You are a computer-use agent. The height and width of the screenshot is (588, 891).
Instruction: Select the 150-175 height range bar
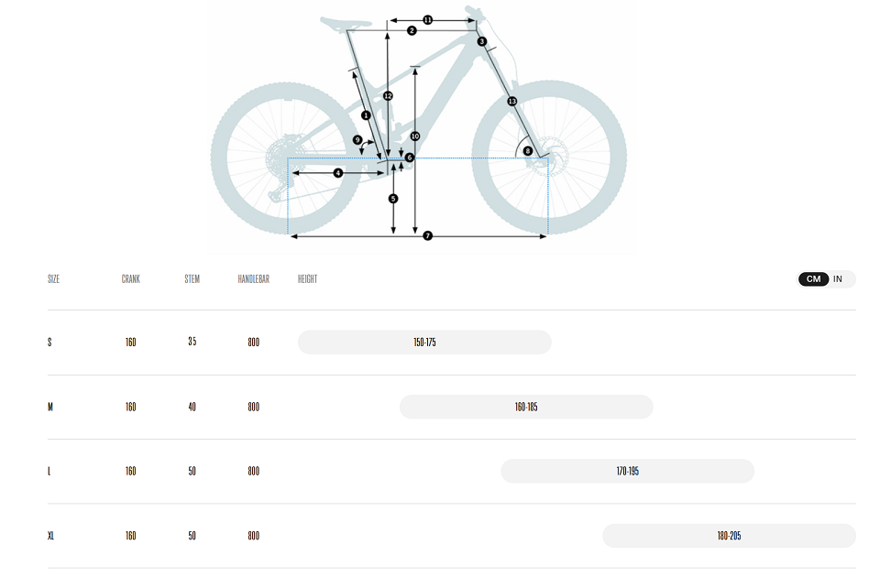coord(424,343)
